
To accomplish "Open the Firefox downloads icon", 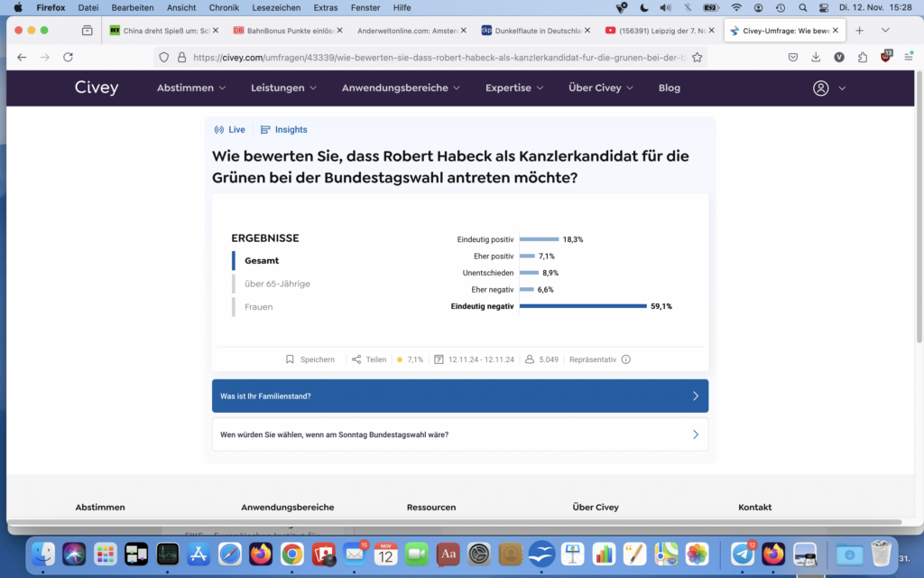I will click(x=816, y=57).
